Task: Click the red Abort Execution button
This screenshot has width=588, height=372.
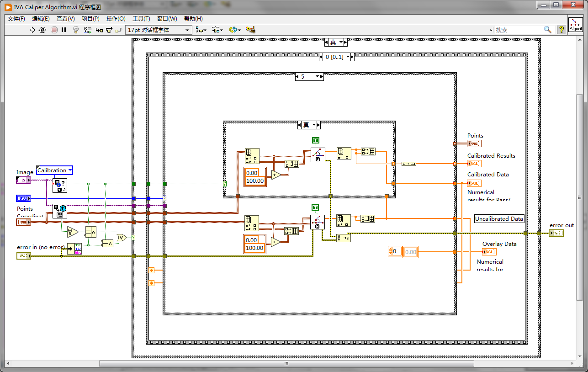Action: (54, 30)
